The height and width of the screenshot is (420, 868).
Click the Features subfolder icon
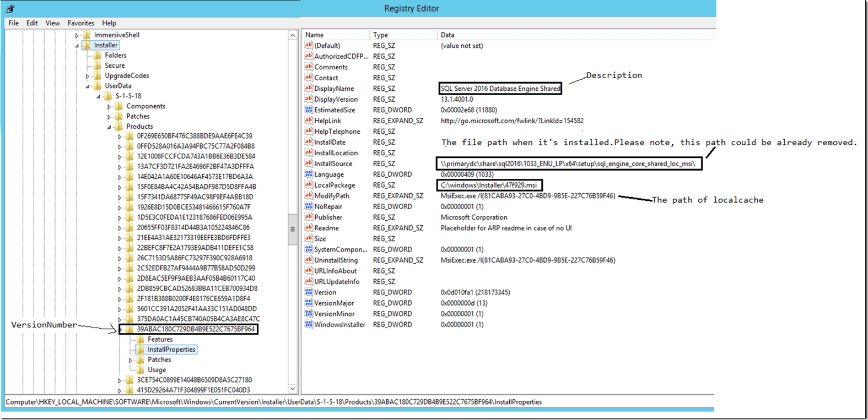pos(141,340)
